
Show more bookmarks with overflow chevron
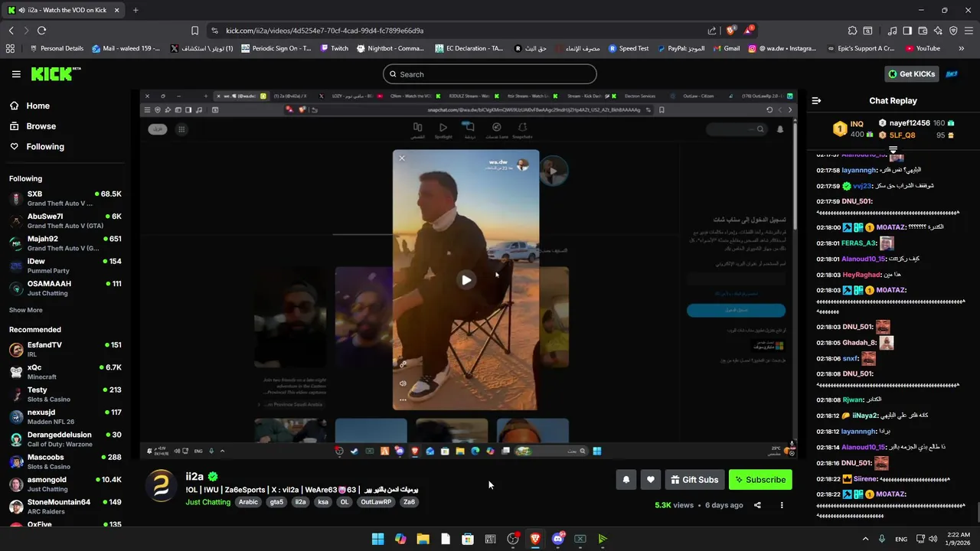[961, 48]
